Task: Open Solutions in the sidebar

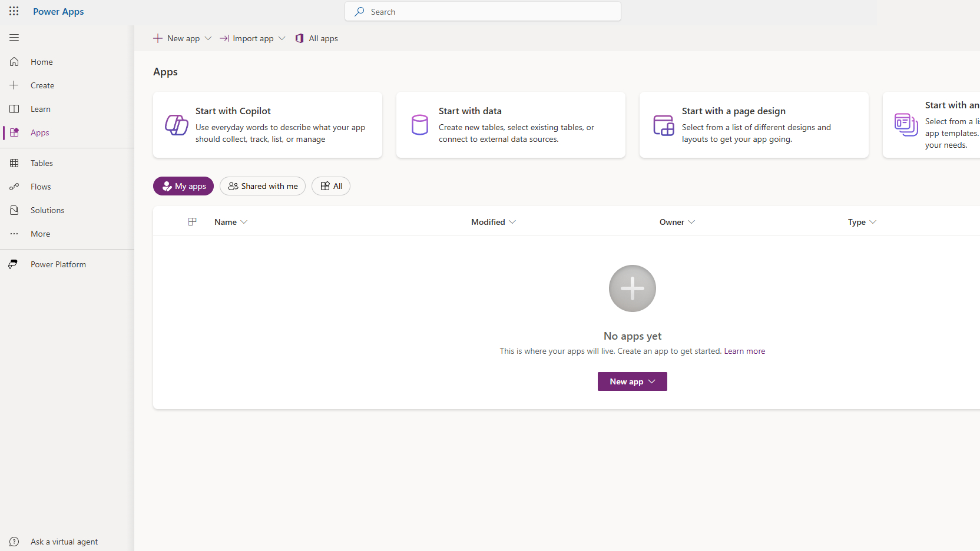Action: pyautogui.click(x=67, y=210)
